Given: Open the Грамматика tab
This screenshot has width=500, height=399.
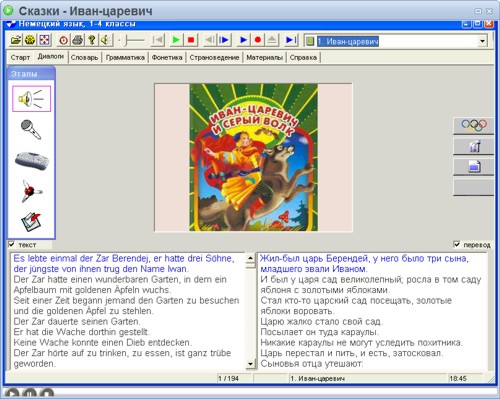Looking at the screenshot, I should (x=125, y=57).
